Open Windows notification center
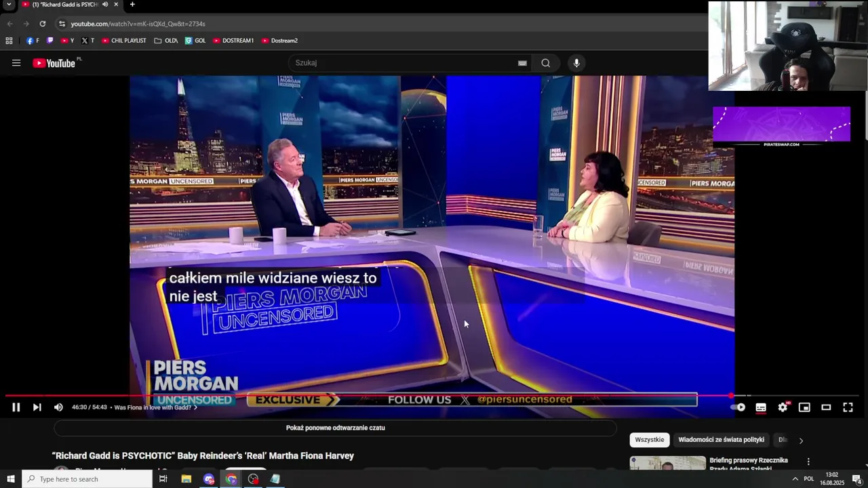This screenshot has height=488, width=868. 856,479
